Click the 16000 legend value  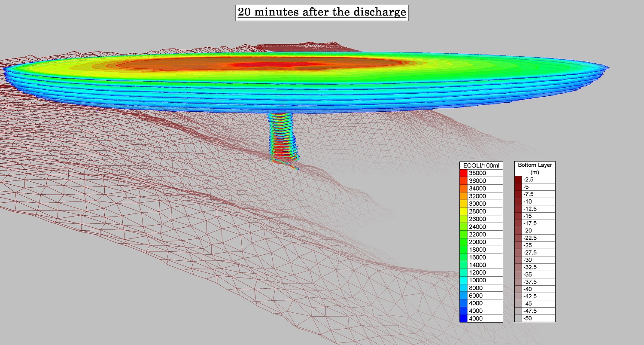click(x=477, y=257)
